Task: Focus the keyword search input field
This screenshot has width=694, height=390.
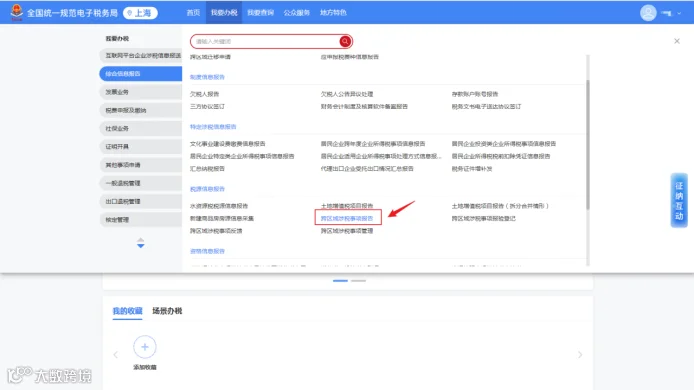Action: 266,41
